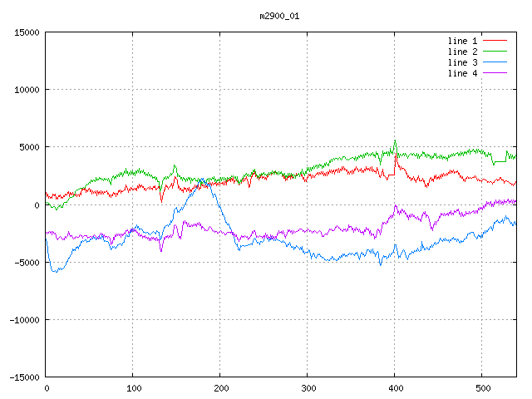Screen dimensions: 532x399
Task: Click the red line 1 legend sample
Action: pyautogui.click(x=495, y=41)
